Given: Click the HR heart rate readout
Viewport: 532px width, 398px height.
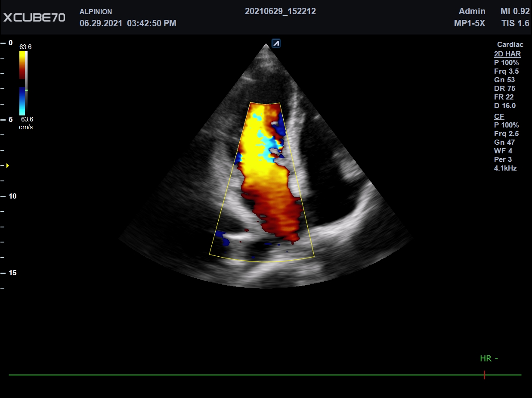Looking at the screenshot, I should (489, 358).
